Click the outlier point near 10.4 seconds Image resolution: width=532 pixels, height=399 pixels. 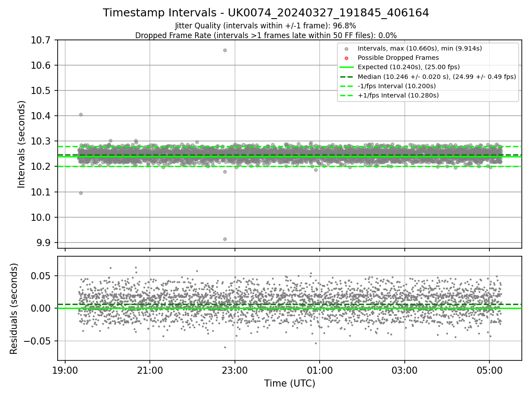click(81, 114)
